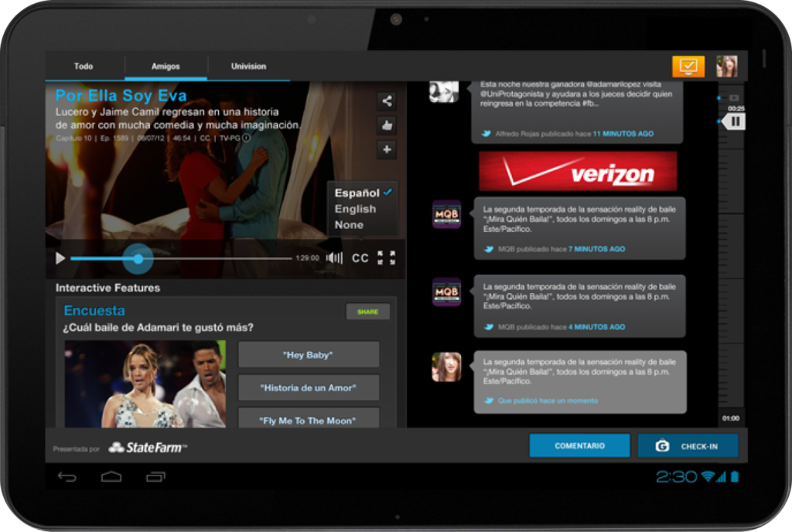
Task: Toggle the volume speaker icon
Action: tap(334, 258)
